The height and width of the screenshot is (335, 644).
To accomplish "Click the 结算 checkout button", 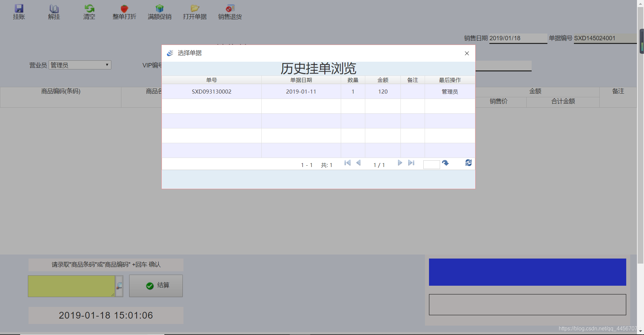I will tap(156, 286).
